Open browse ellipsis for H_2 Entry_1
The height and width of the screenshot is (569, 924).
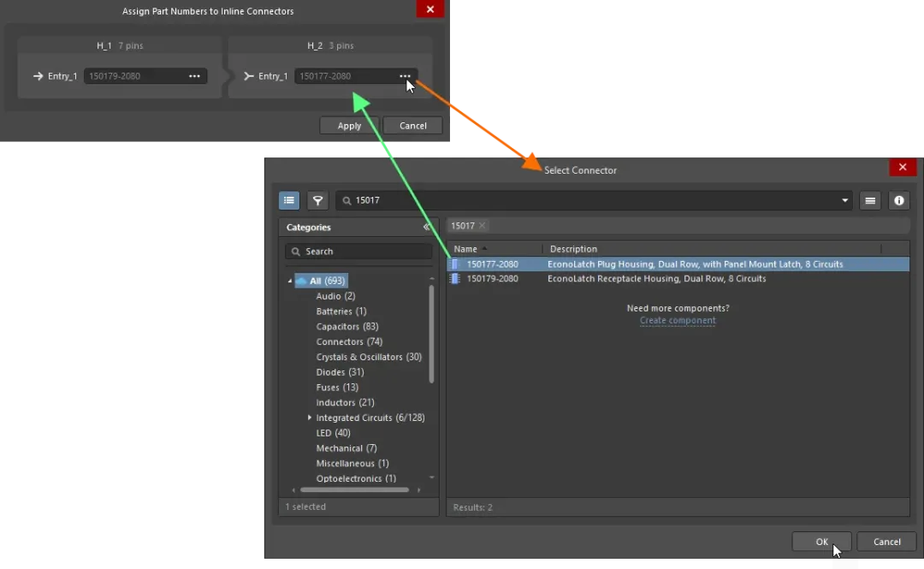tap(405, 76)
